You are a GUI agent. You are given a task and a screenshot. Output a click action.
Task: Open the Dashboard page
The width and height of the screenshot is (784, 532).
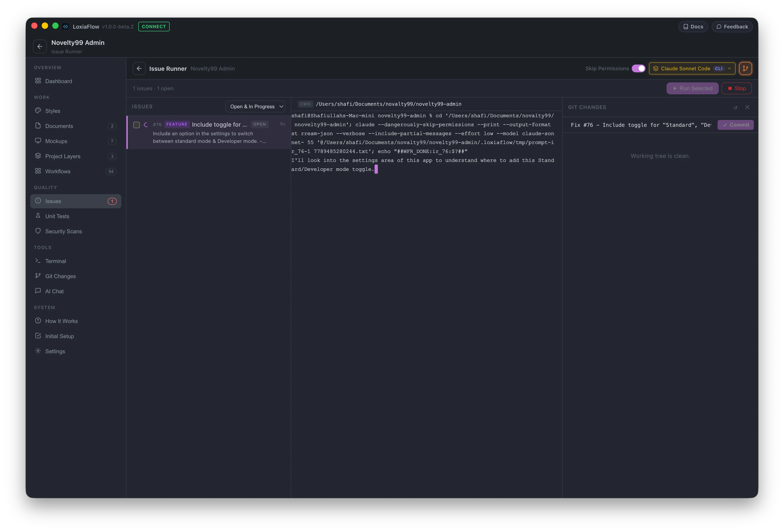[76, 81]
